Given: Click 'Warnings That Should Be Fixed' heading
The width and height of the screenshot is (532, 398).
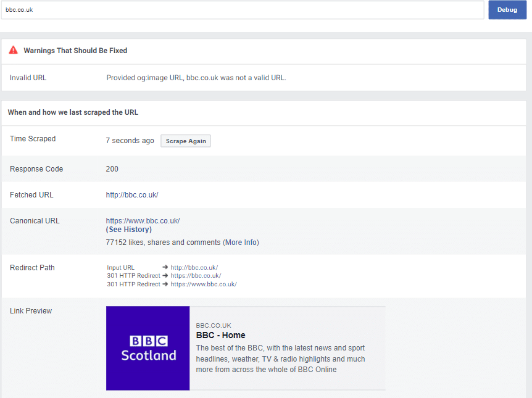Looking at the screenshot, I should tap(75, 51).
